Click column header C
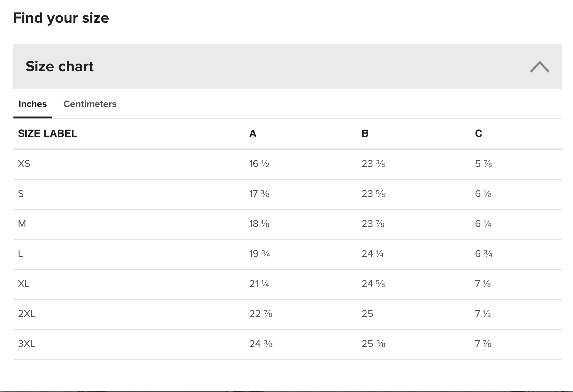The width and height of the screenshot is (573, 392). (x=478, y=133)
